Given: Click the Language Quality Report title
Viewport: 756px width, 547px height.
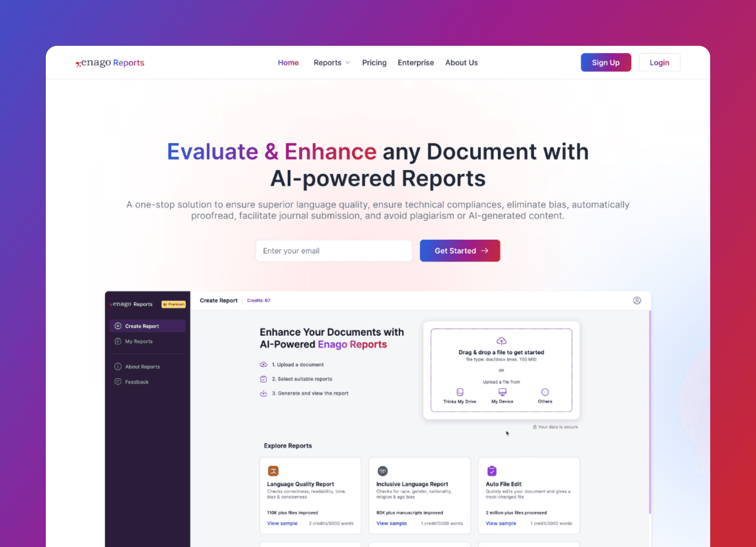Looking at the screenshot, I should pos(300,484).
